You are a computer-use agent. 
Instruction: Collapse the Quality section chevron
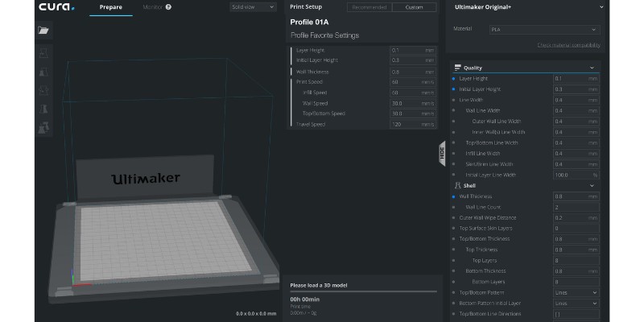click(592, 68)
